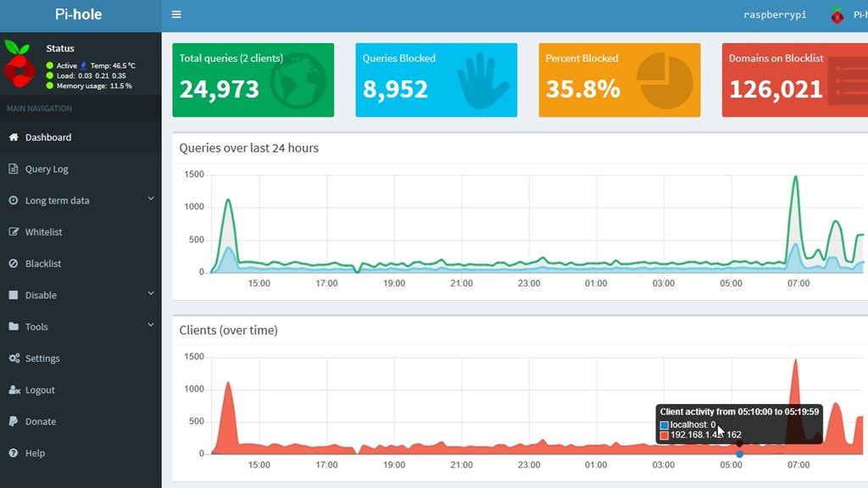Viewport: 868px width, 488px height.
Task: Click the Settings gears icon
Action: pos(14,358)
